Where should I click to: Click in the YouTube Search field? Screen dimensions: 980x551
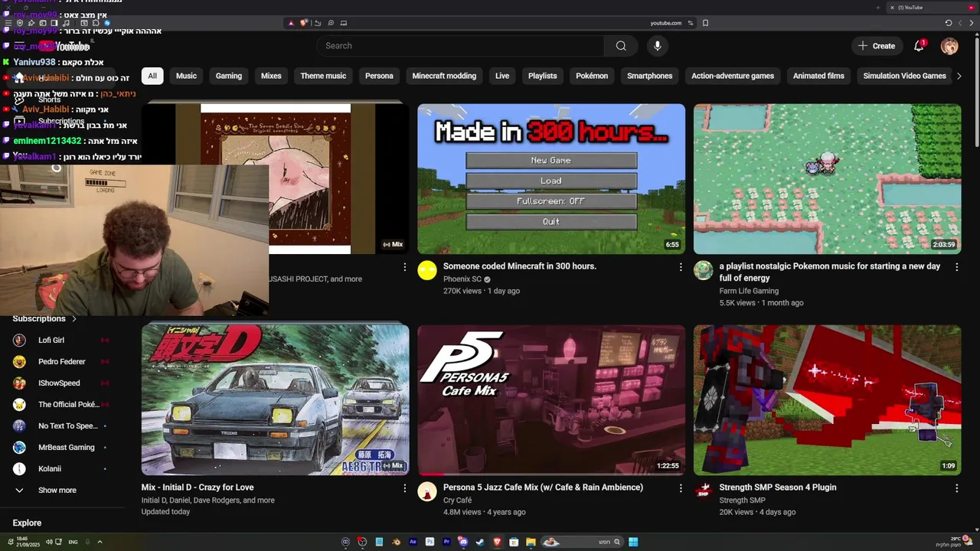(460, 46)
